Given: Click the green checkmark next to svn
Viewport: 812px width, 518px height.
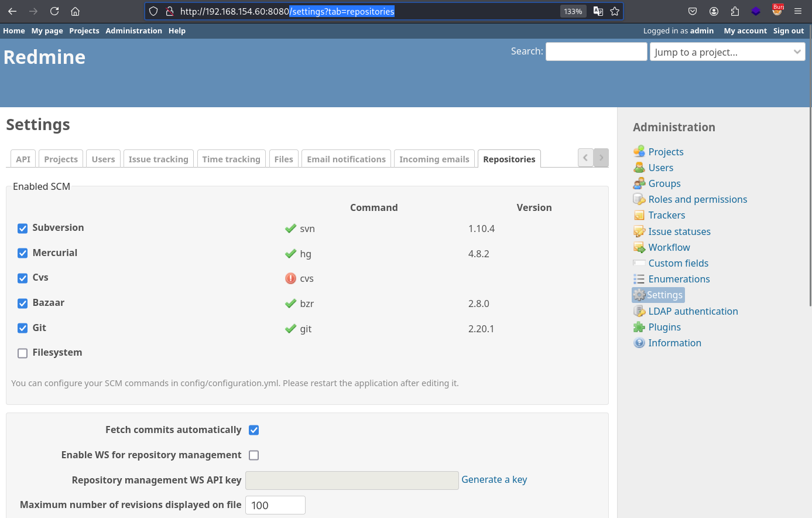Looking at the screenshot, I should click(x=290, y=229).
